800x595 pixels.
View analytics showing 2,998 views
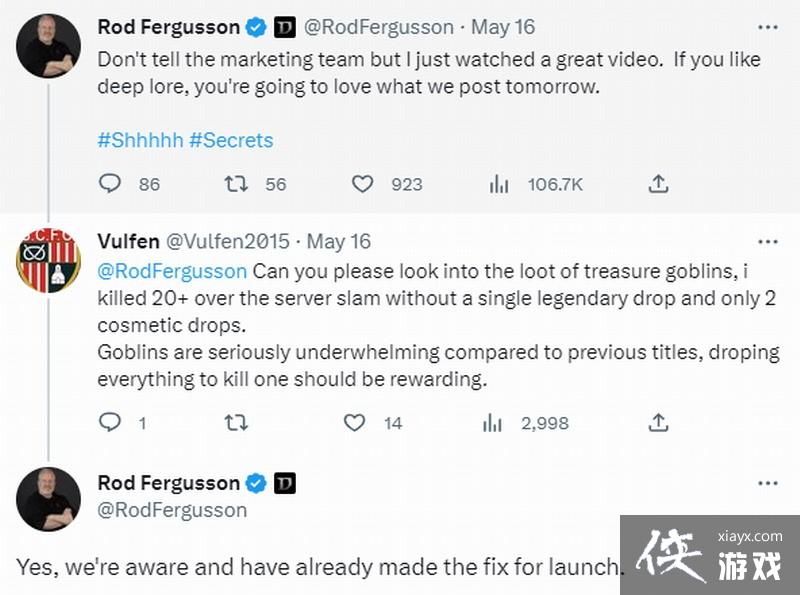click(492, 423)
